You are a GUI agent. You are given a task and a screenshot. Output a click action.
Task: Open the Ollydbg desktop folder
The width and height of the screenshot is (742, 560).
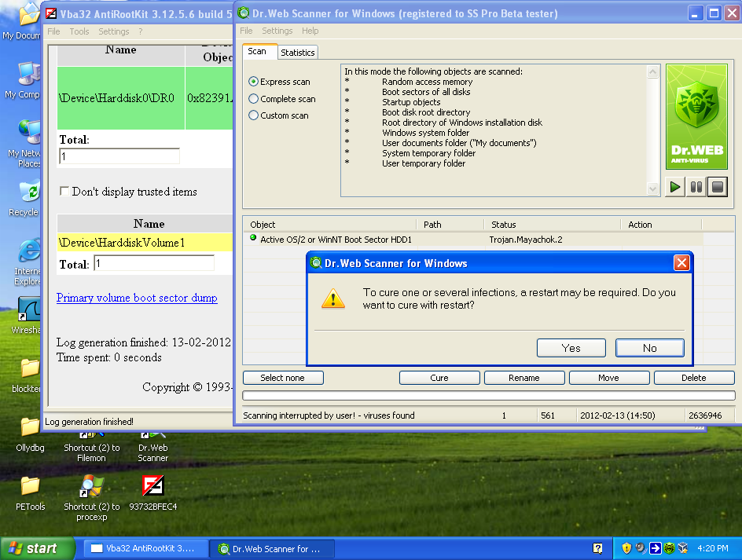point(30,428)
